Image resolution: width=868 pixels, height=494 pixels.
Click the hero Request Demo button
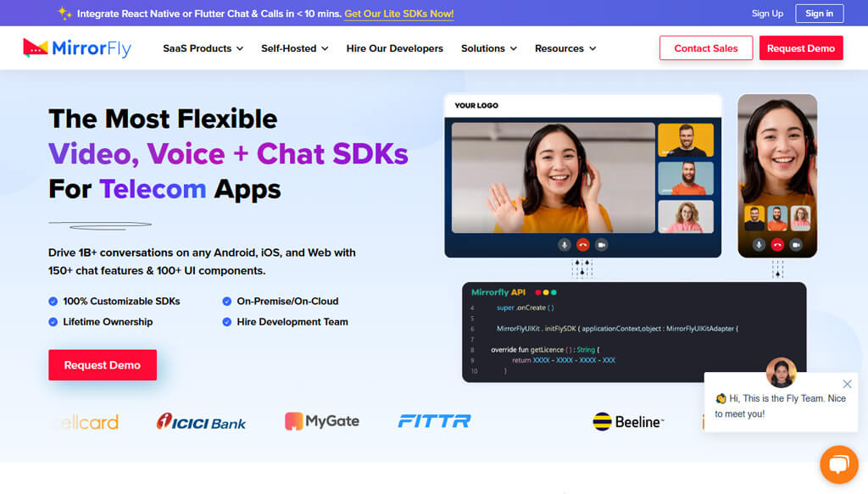tap(103, 365)
